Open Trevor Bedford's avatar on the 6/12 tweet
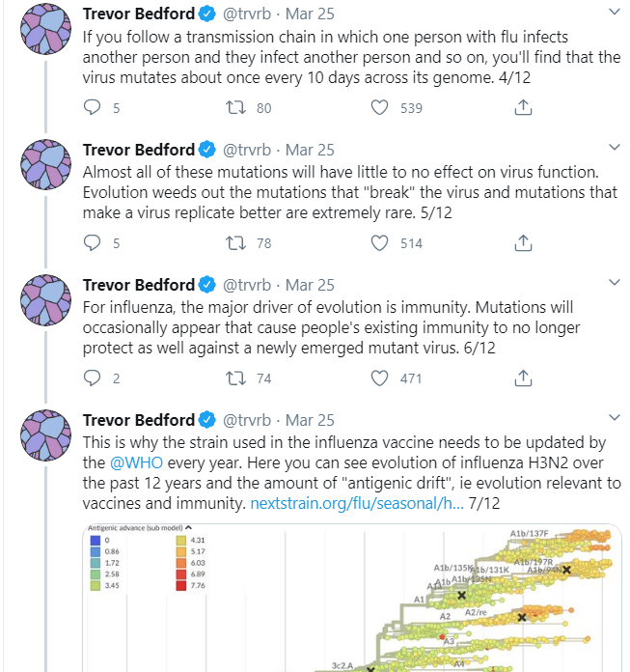Image resolution: width=630 pixels, height=672 pixels. (x=45, y=300)
